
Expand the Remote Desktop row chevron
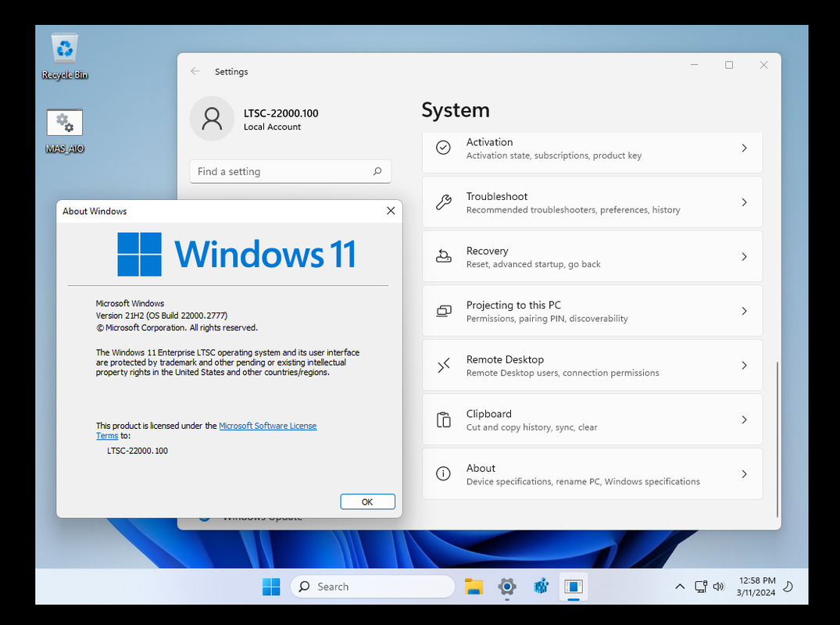[744, 366]
